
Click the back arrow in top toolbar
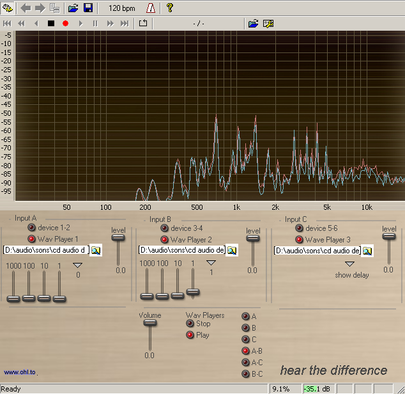[x=26, y=8]
